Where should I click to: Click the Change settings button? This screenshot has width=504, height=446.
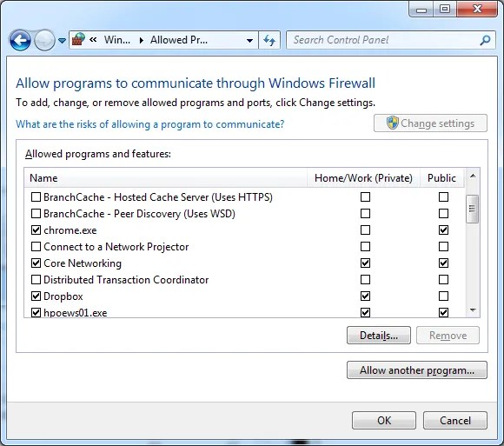[x=430, y=123]
